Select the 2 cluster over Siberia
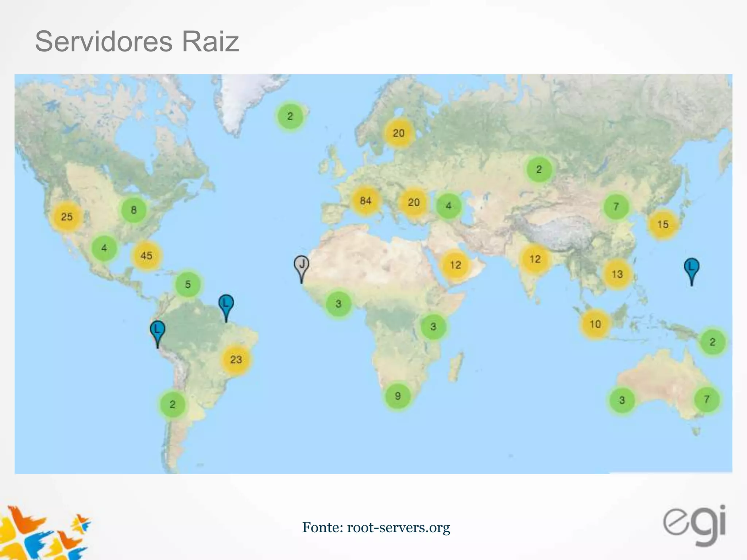The height and width of the screenshot is (560, 747). (x=539, y=170)
